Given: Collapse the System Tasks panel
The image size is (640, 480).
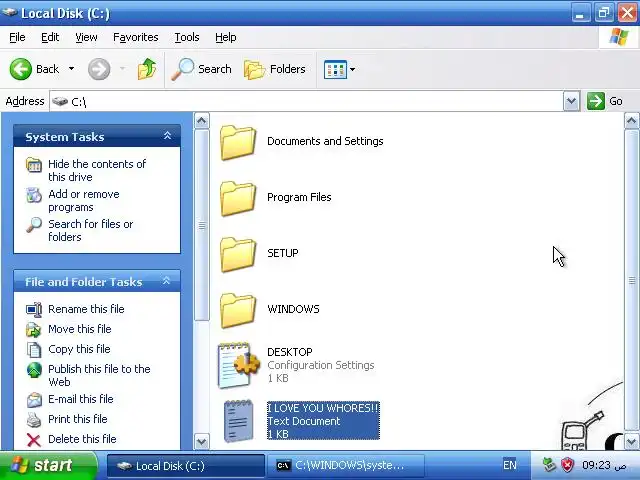Looking at the screenshot, I should click(x=167, y=136).
